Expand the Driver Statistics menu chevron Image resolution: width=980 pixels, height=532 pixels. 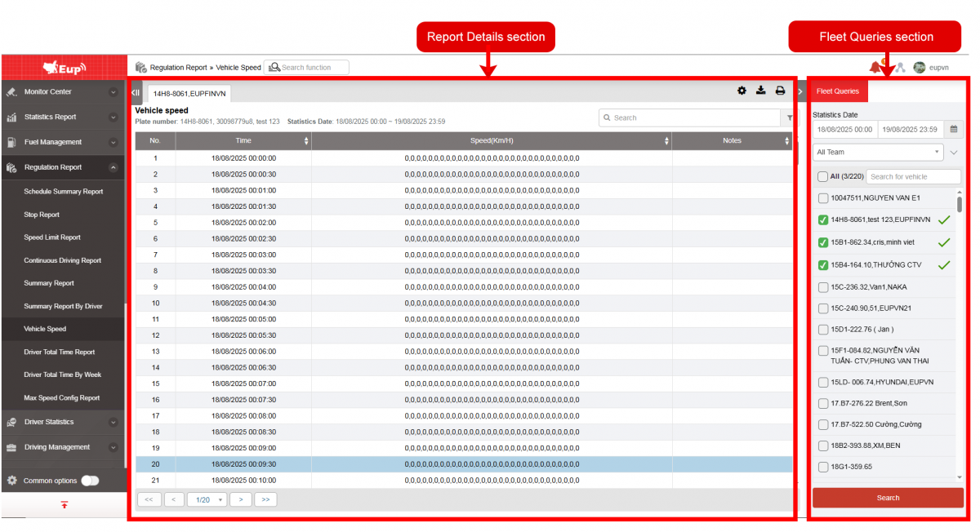tap(113, 422)
